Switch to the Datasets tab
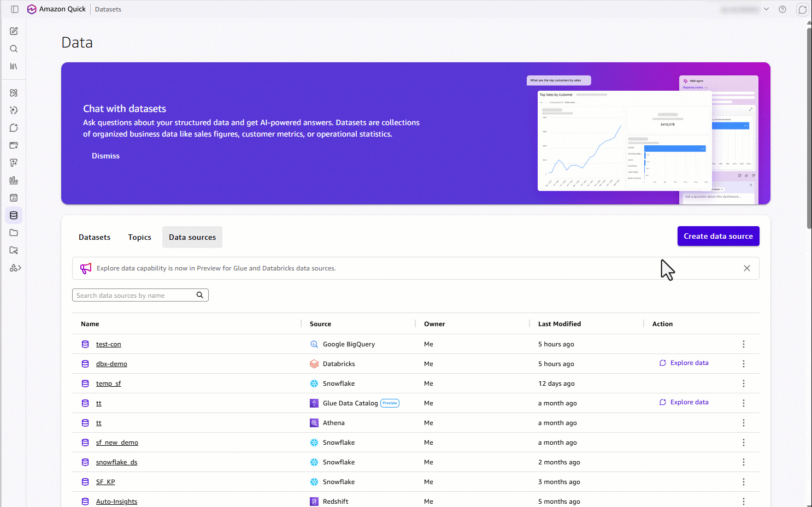 click(x=95, y=237)
